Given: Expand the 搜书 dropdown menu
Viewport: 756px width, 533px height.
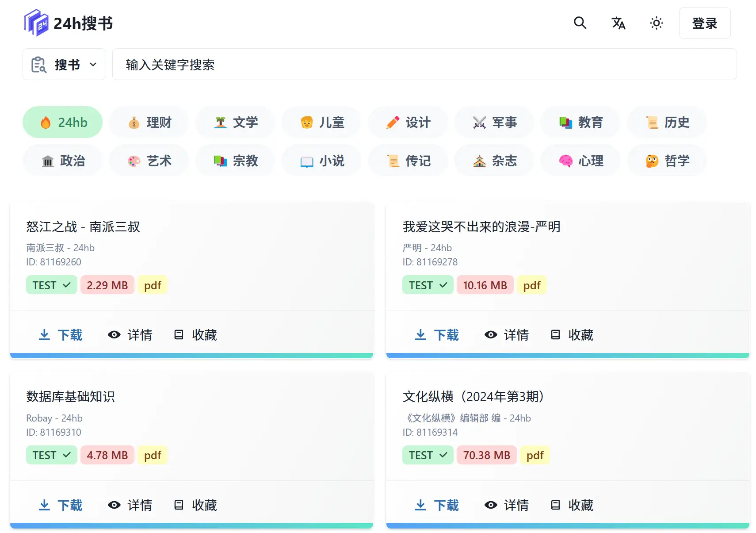Looking at the screenshot, I should pos(93,64).
